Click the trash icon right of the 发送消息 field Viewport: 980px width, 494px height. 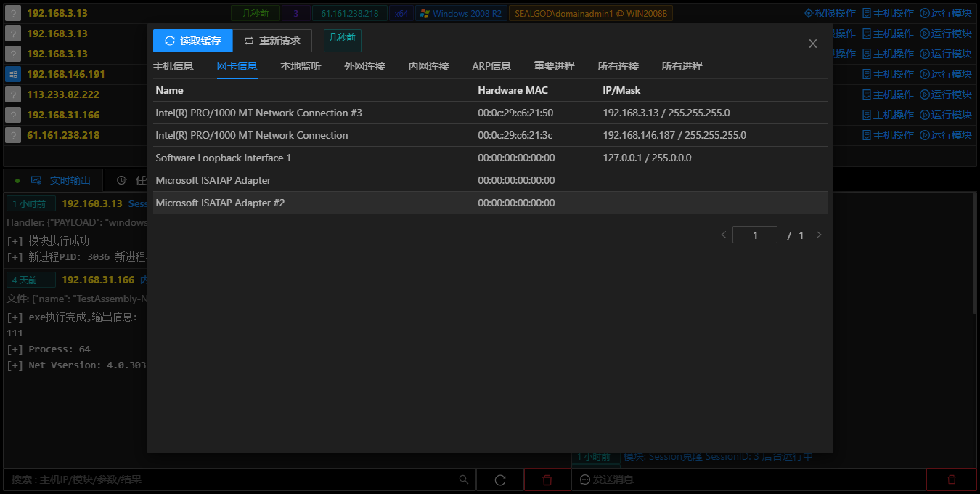pos(952,479)
